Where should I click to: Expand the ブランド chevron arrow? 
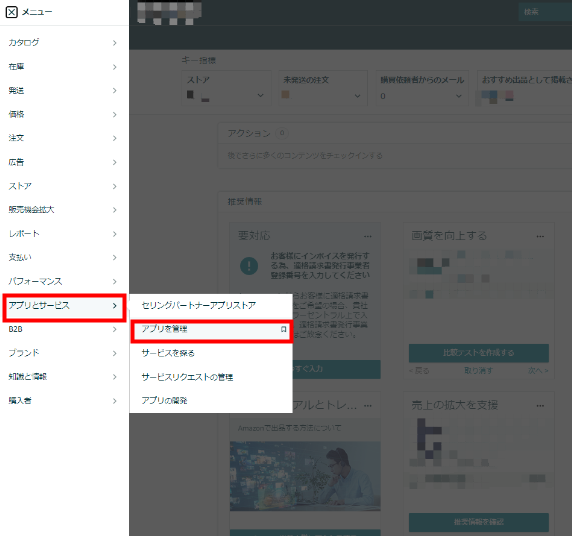115,353
